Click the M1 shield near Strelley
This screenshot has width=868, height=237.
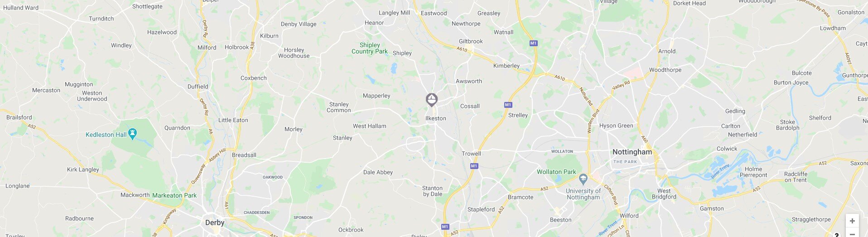pyautogui.click(x=508, y=105)
